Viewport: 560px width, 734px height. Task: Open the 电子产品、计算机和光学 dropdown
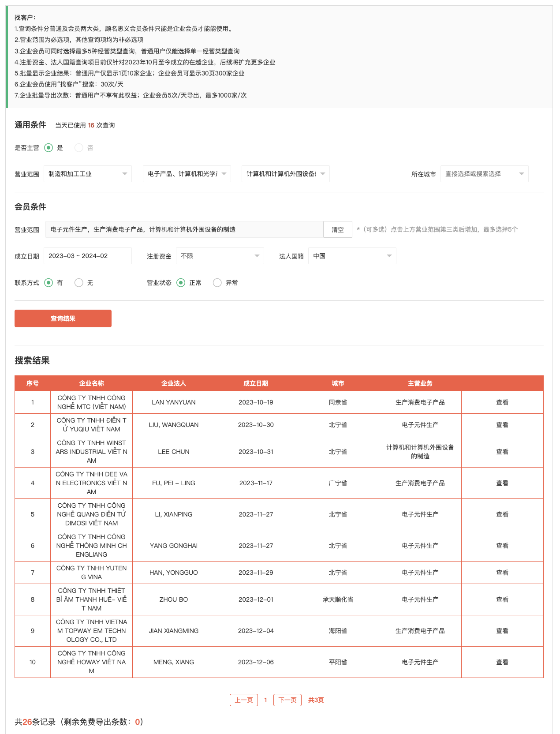point(187,174)
